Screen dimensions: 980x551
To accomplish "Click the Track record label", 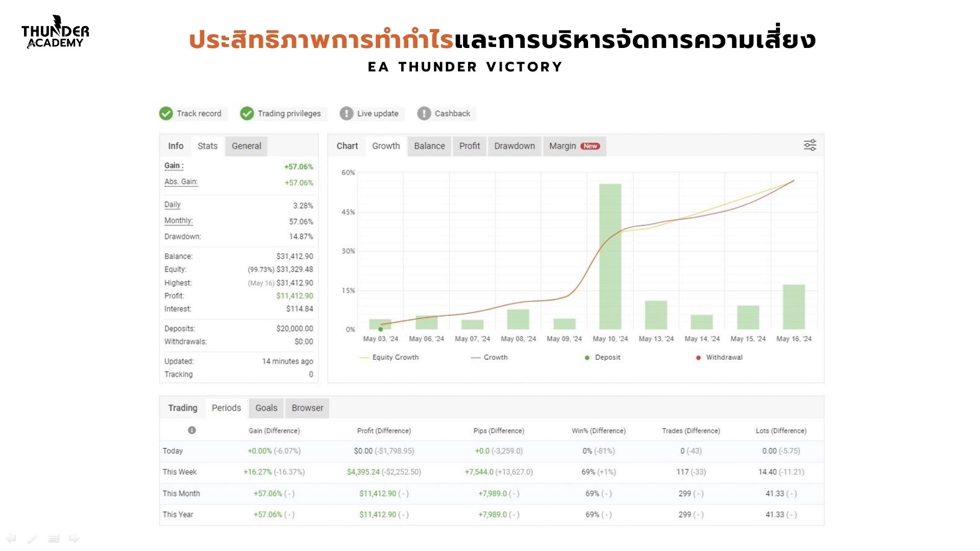I will (x=199, y=113).
